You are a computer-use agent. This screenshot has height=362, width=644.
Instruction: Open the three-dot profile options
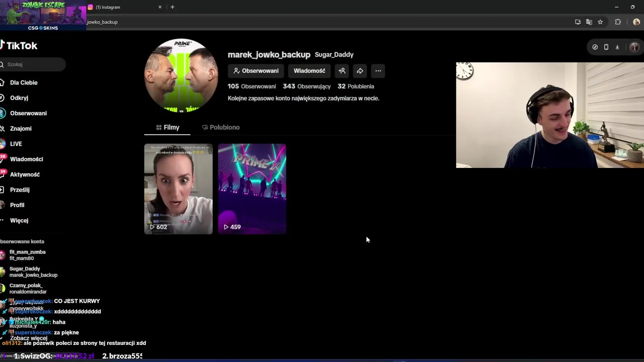pyautogui.click(x=378, y=71)
